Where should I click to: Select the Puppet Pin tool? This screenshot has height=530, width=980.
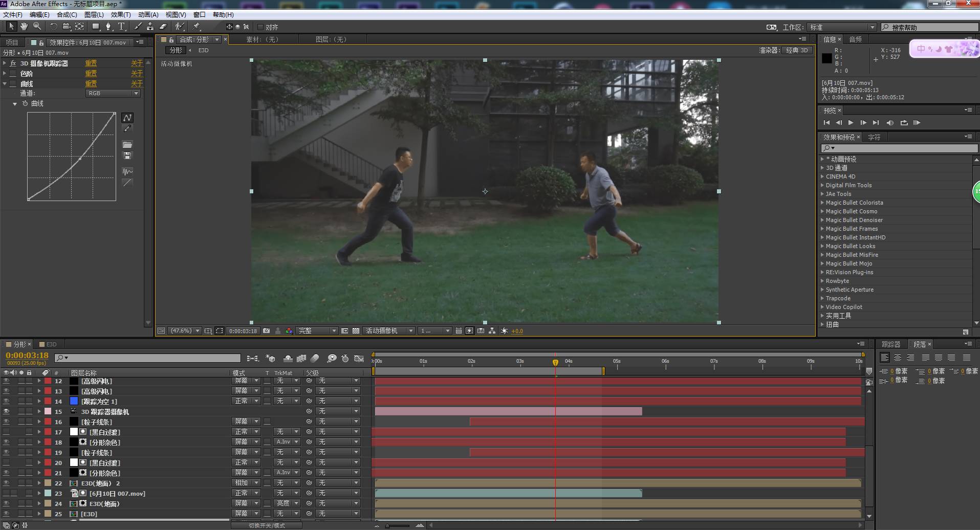[197, 27]
